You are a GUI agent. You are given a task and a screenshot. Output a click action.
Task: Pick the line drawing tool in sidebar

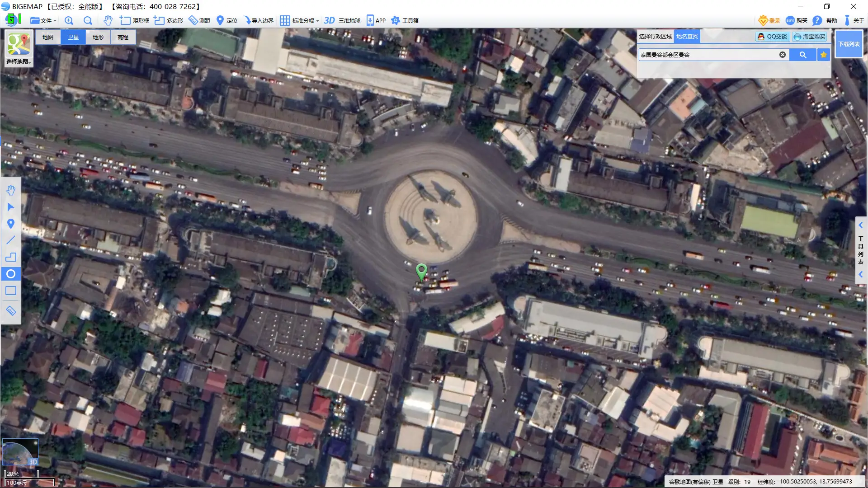click(x=11, y=240)
